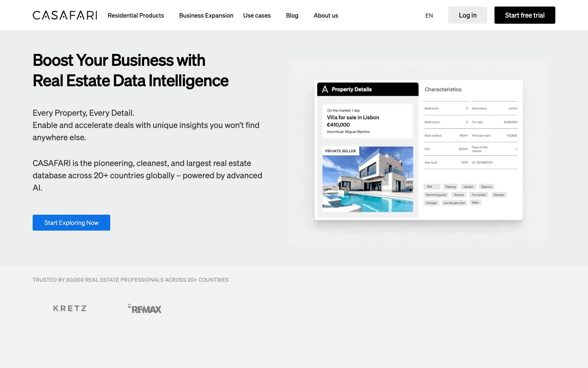The height and width of the screenshot is (368, 588).
Task: Open the Use cases menu
Action: tap(257, 16)
